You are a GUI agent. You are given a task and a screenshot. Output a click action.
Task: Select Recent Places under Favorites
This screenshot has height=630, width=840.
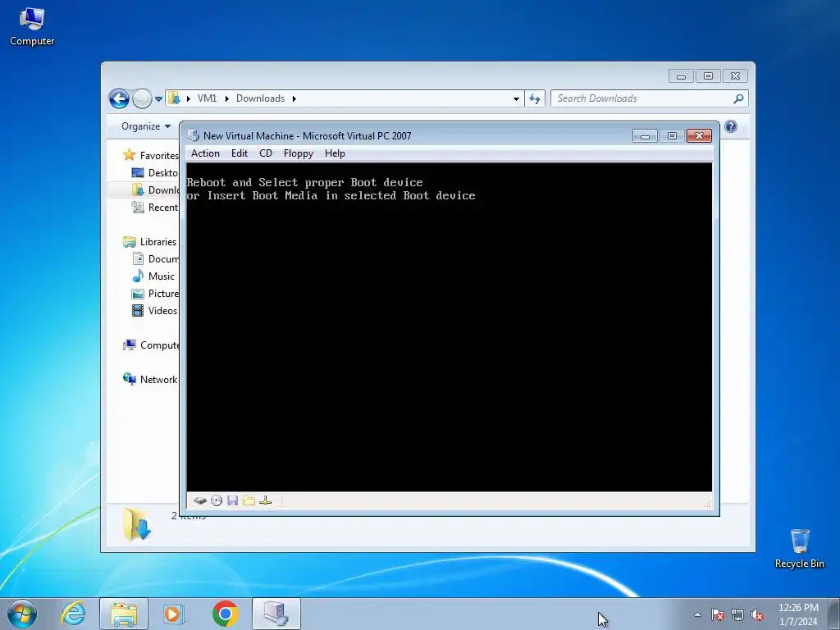pos(155,208)
